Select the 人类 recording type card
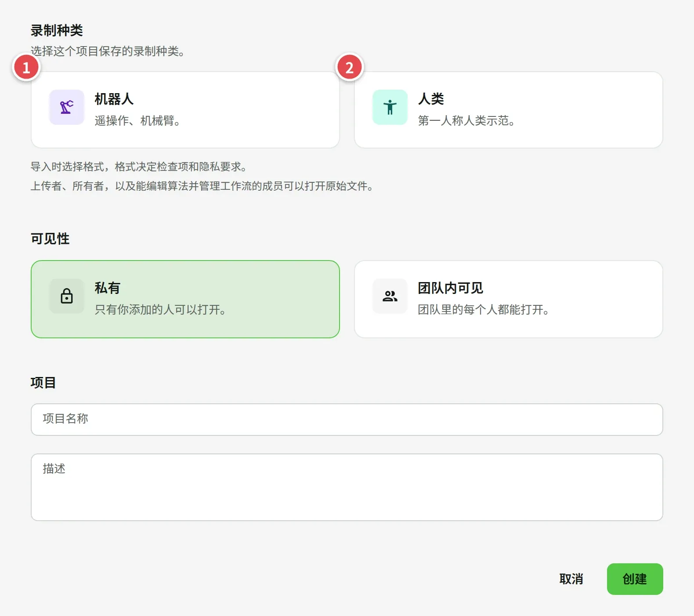Screen dimensions: 694x616 [509, 110]
